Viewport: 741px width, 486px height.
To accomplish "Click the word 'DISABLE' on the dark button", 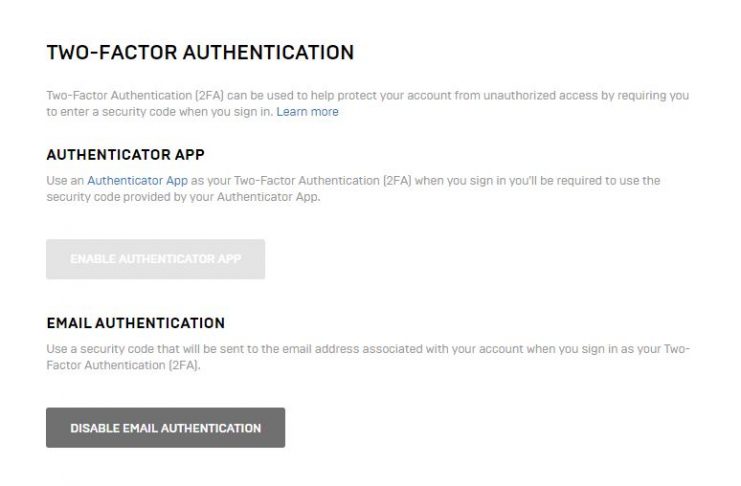I will (95, 428).
